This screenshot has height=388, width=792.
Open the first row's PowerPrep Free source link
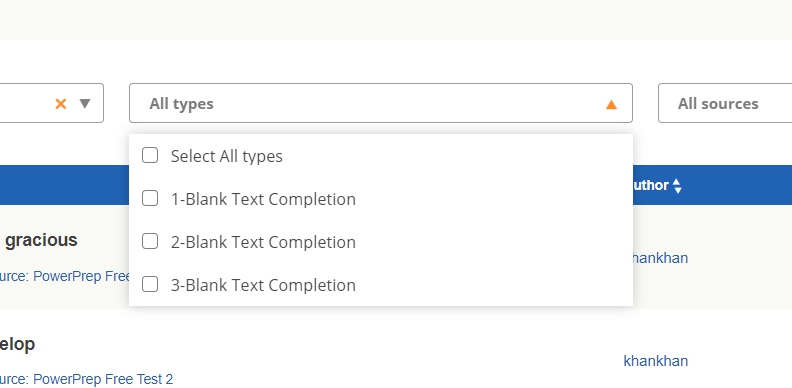click(x=65, y=276)
